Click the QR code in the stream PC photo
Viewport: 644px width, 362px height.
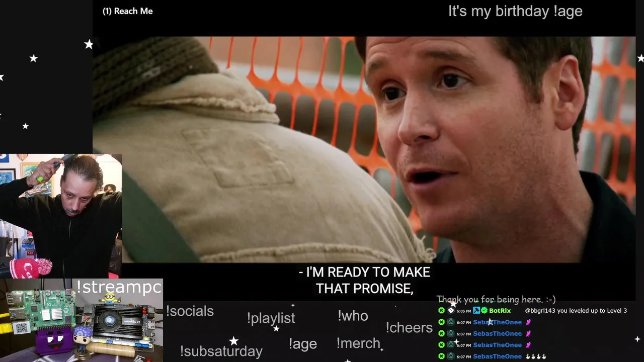coord(21,328)
